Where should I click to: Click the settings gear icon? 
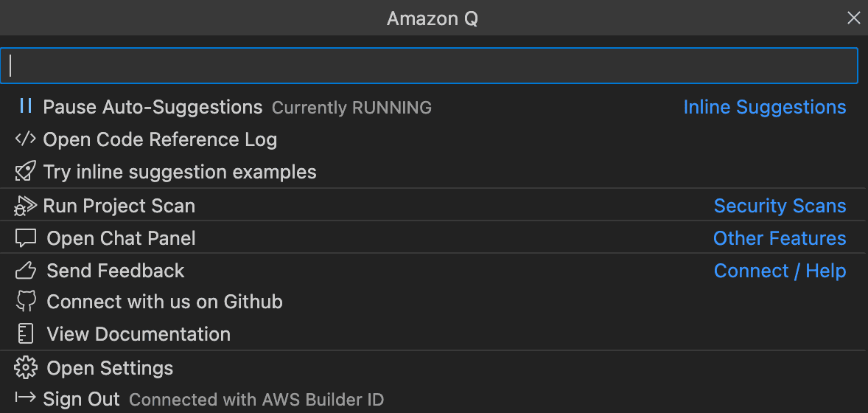(26, 368)
